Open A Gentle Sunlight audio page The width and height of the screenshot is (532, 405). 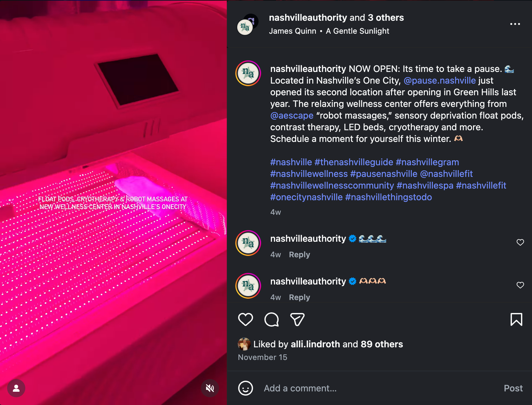357,31
